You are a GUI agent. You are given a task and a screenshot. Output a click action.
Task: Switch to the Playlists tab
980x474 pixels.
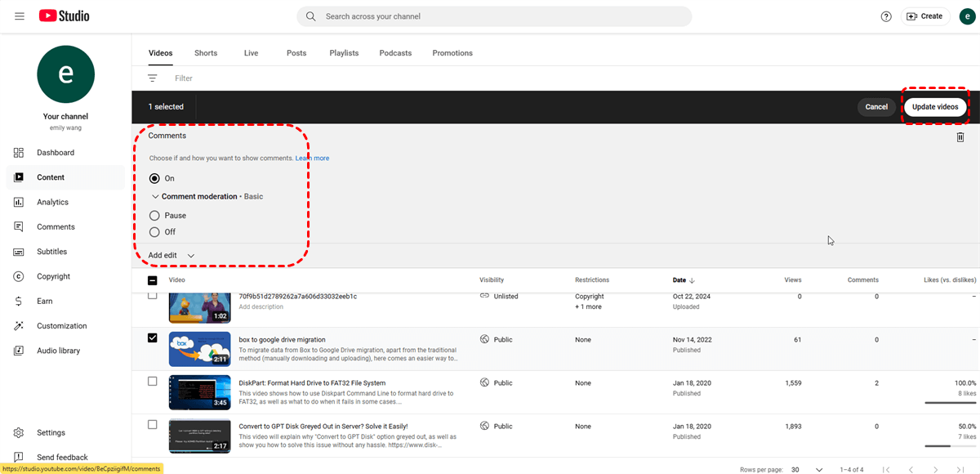(x=344, y=53)
